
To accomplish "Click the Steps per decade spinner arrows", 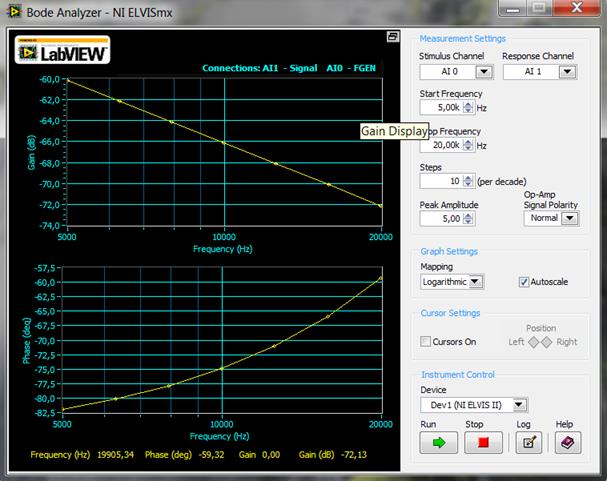I will [468, 181].
